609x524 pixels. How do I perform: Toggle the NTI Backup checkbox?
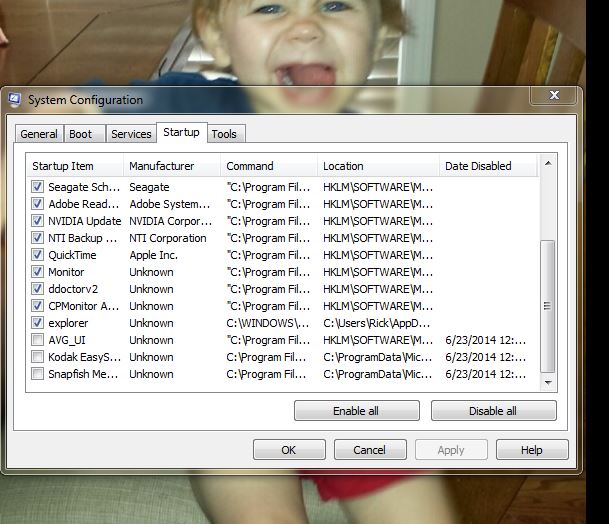pyautogui.click(x=37, y=238)
